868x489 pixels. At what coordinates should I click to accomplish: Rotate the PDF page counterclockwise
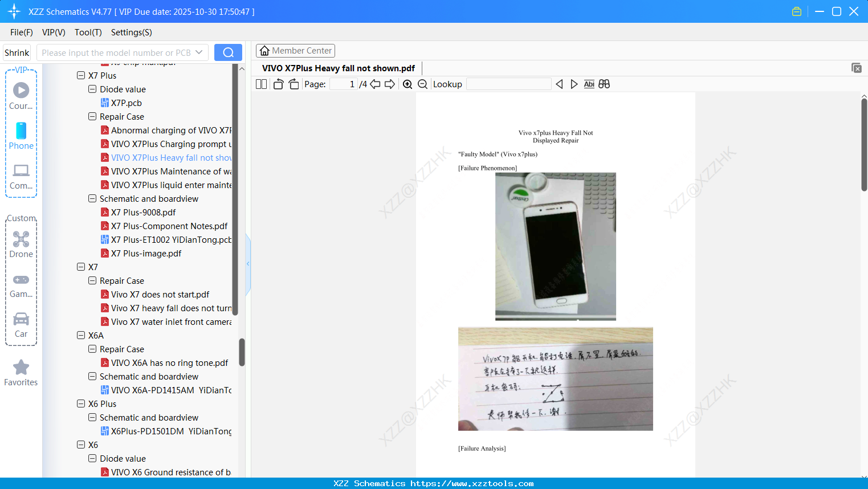click(278, 84)
